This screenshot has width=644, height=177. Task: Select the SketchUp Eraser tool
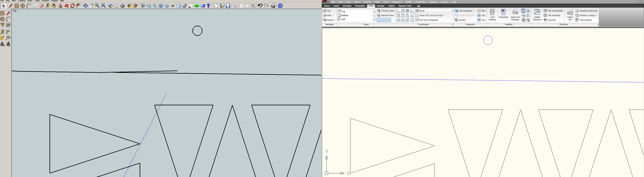[41, 6]
